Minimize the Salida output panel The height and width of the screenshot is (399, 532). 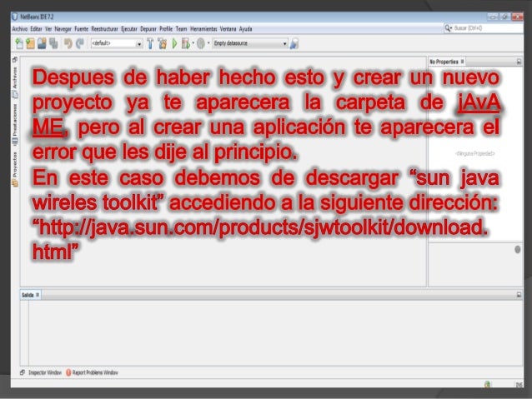pos(519,295)
